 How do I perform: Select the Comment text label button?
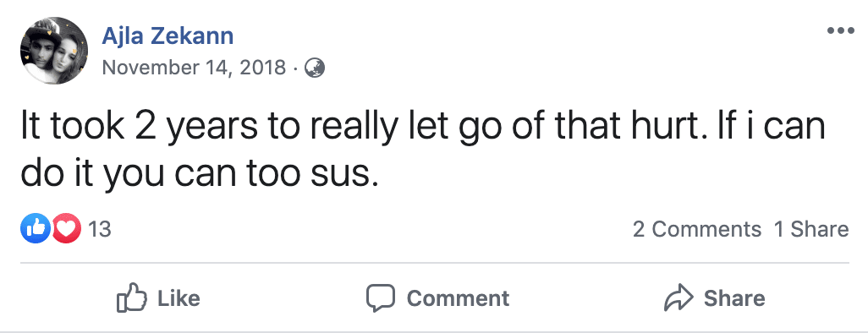tap(458, 298)
